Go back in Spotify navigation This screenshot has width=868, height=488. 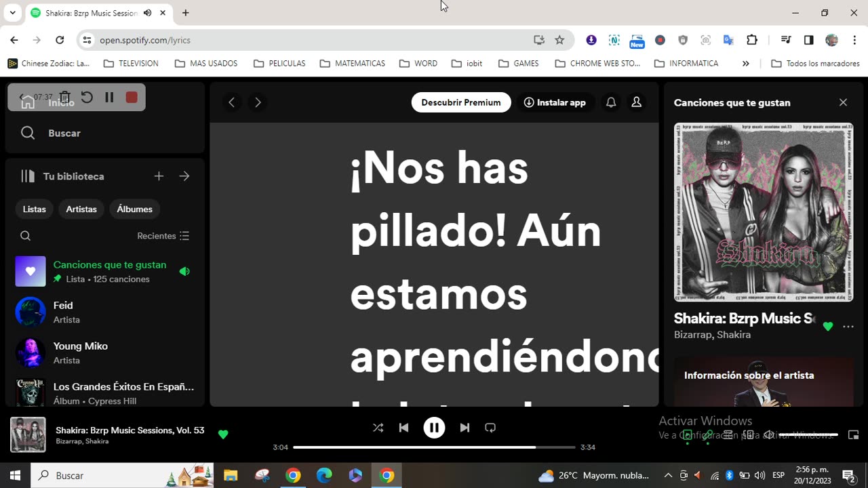click(232, 102)
